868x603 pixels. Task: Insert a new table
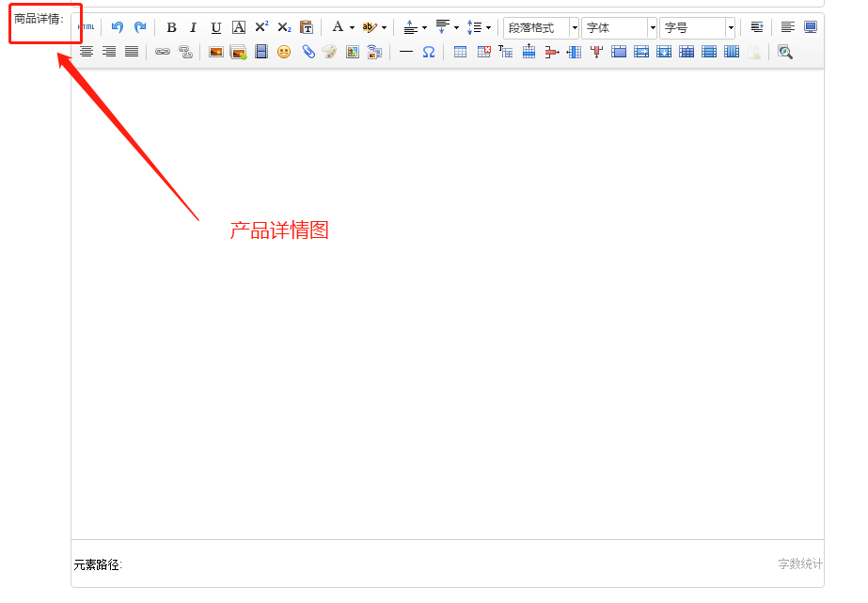click(460, 52)
